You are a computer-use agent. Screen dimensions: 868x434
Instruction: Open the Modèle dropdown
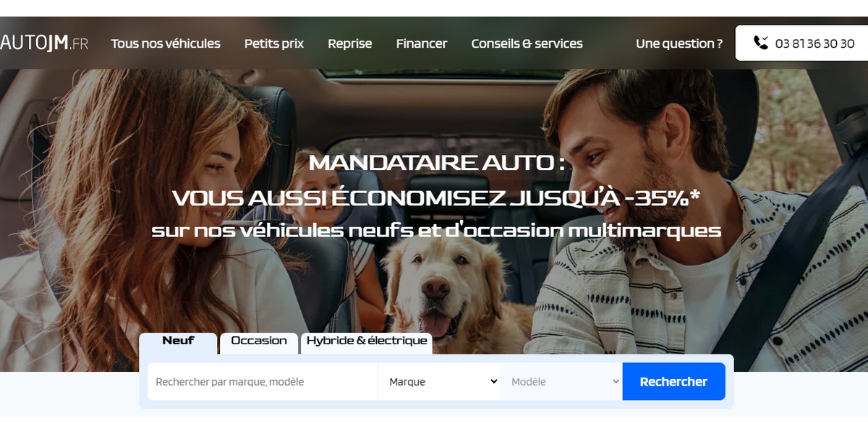[x=561, y=381]
